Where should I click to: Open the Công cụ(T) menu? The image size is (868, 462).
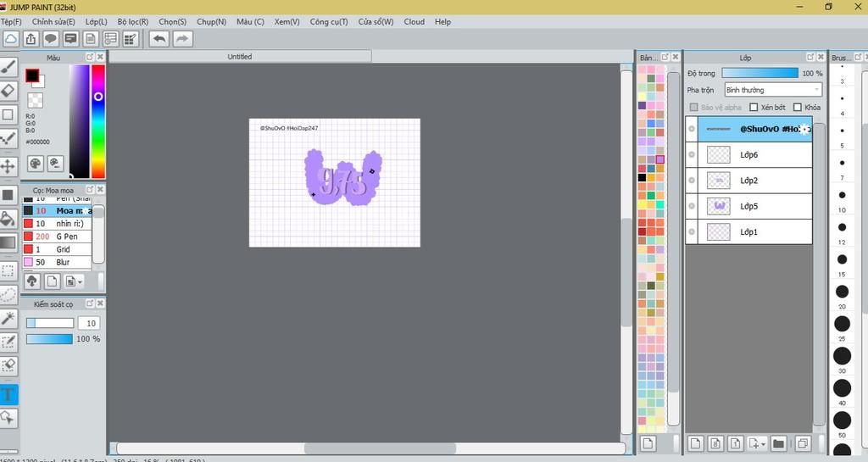click(329, 21)
